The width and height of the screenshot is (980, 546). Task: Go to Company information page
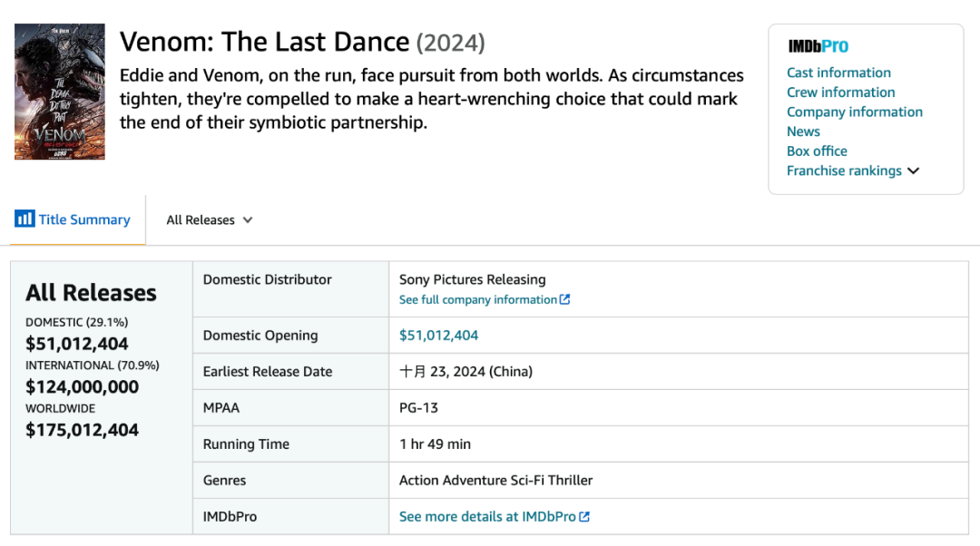click(x=854, y=112)
